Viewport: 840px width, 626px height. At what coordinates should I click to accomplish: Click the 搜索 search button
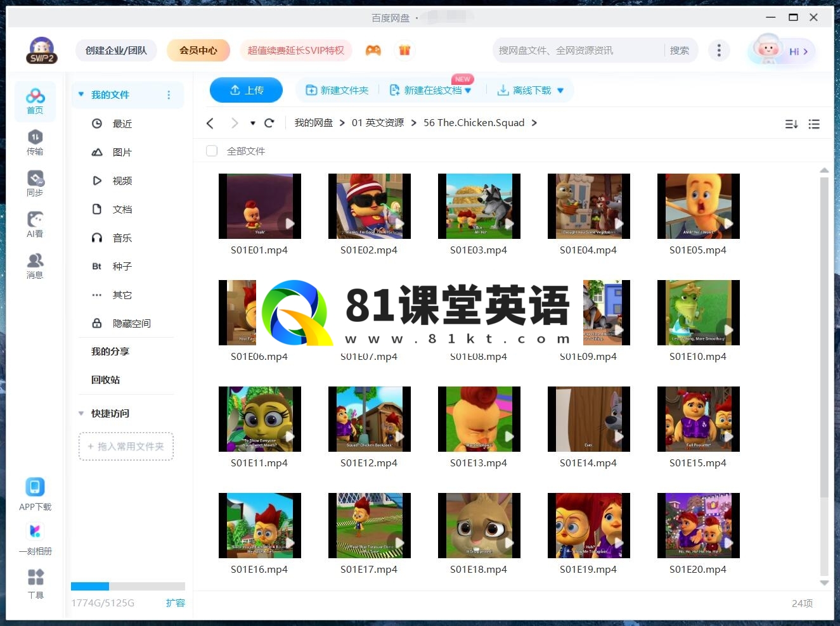tap(680, 50)
